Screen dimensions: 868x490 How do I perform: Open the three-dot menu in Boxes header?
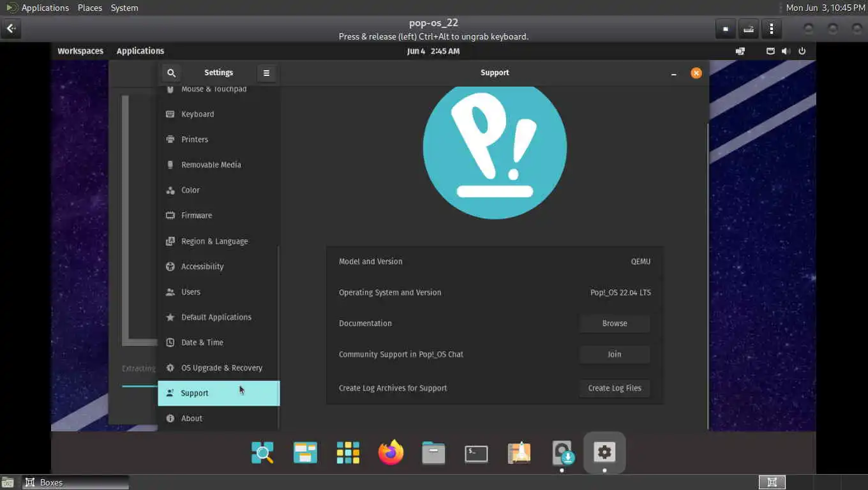[x=772, y=29]
